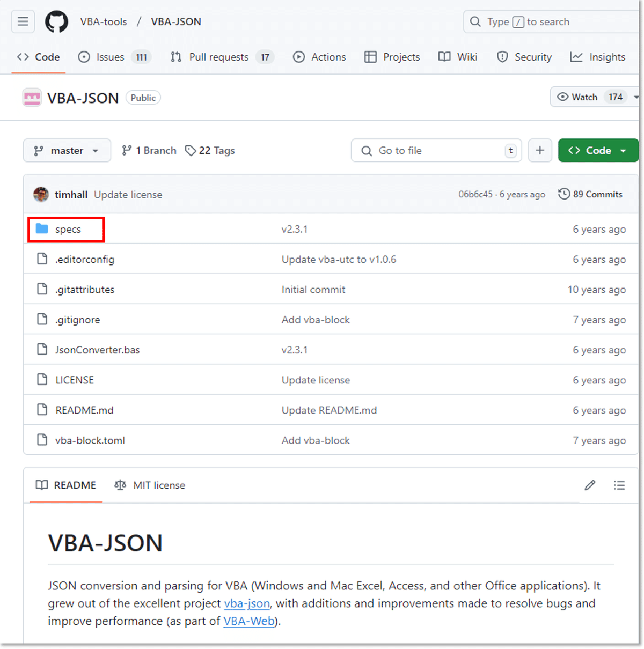Screen dimensions: 644x649
Task: Click 'Initial commit' message
Action: click(x=313, y=290)
